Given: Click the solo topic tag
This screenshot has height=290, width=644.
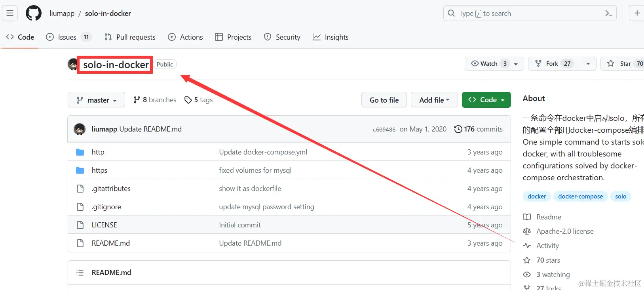Looking at the screenshot, I should tap(621, 197).
